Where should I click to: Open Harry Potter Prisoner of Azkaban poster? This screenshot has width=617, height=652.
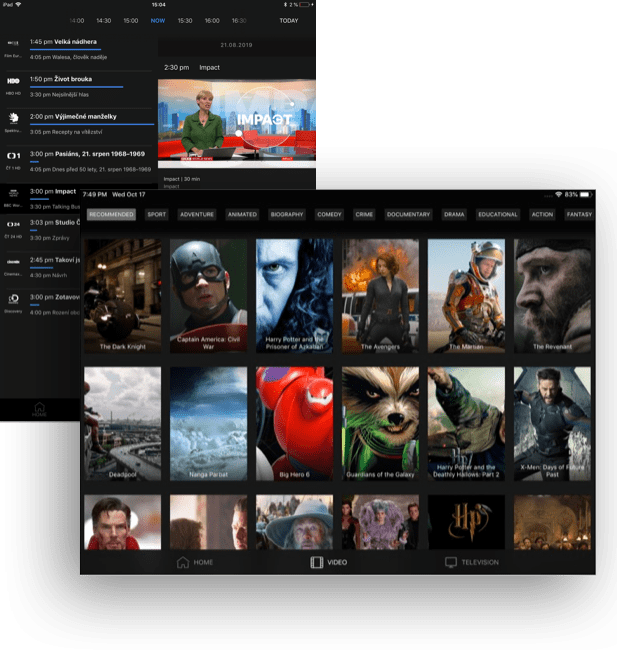click(x=294, y=296)
